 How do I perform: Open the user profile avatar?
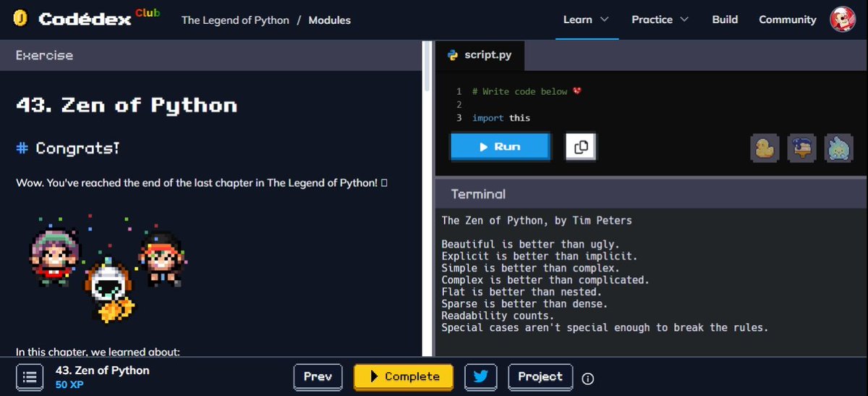tap(843, 20)
